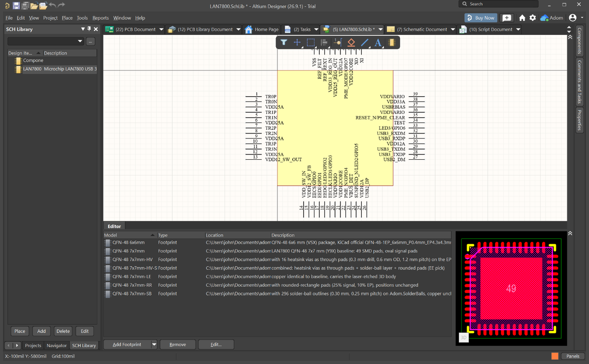Open the project folder icon in the title bar
This screenshot has height=364, width=589.
click(x=43, y=6)
